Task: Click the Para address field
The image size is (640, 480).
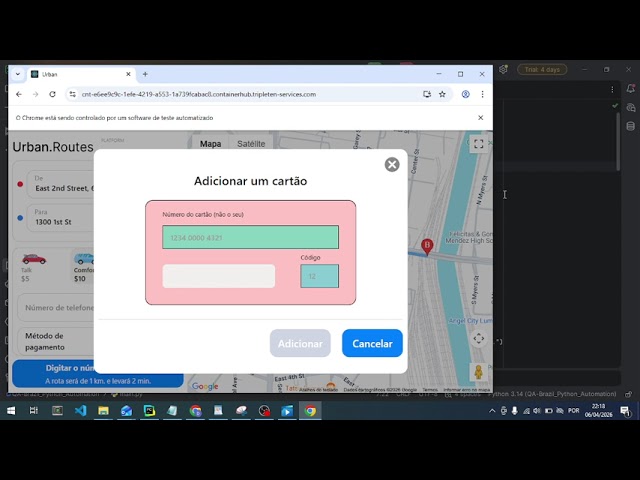Action: pos(61,218)
